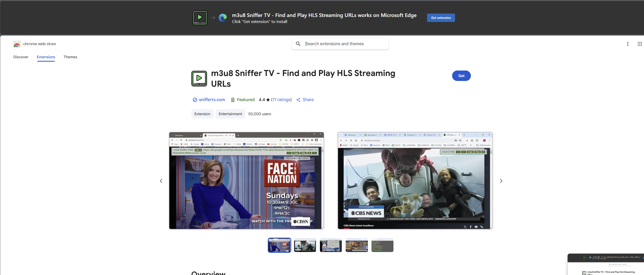Image resolution: width=644 pixels, height=275 pixels.
Task: Click the blue Get button
Action: (x=461, y=76)
